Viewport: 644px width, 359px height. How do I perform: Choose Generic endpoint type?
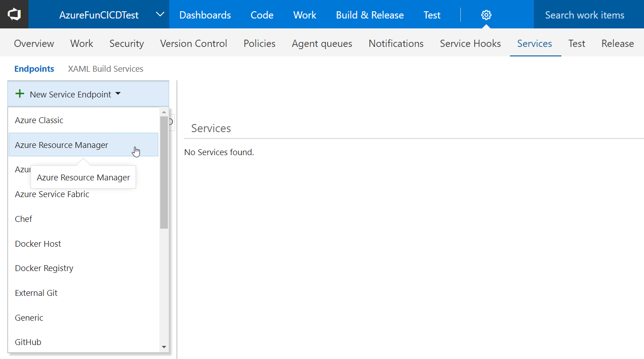[x=83, y=318]
